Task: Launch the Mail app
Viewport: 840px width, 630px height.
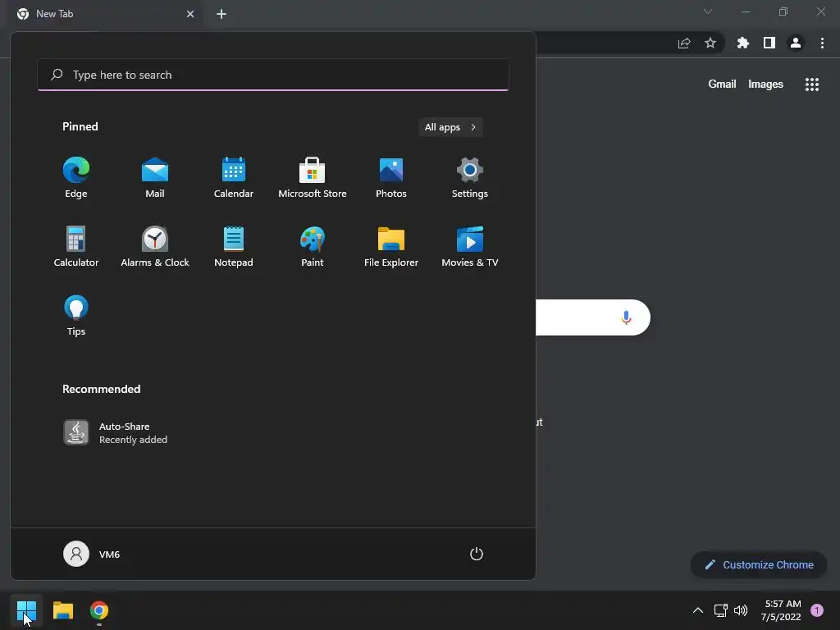Action: tap(155, 178)
